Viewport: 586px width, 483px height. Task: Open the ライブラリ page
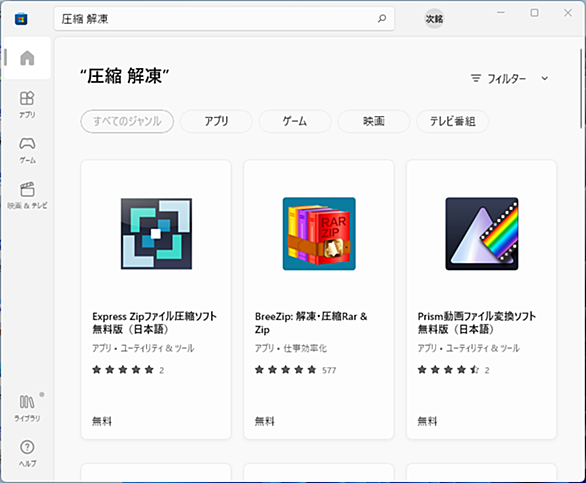pyautogui.click(x=27, y=408)
